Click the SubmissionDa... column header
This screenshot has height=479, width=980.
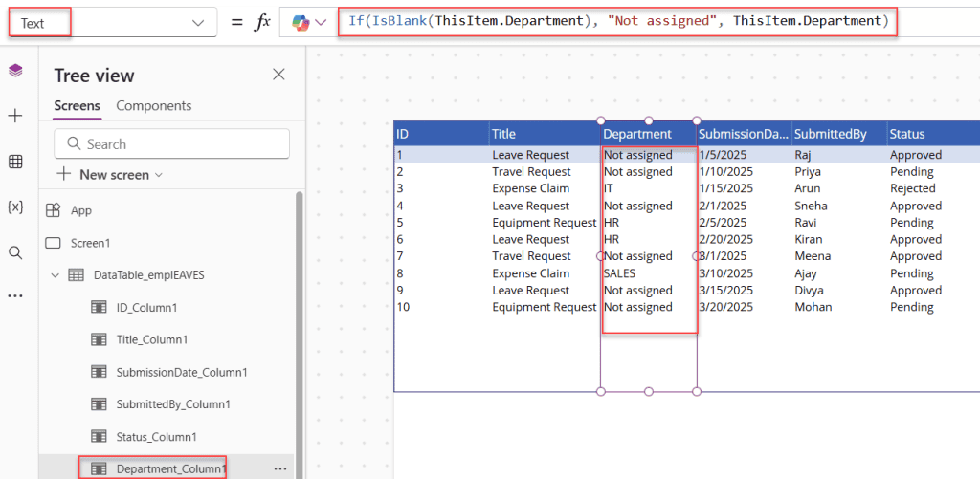pos(744,134)
